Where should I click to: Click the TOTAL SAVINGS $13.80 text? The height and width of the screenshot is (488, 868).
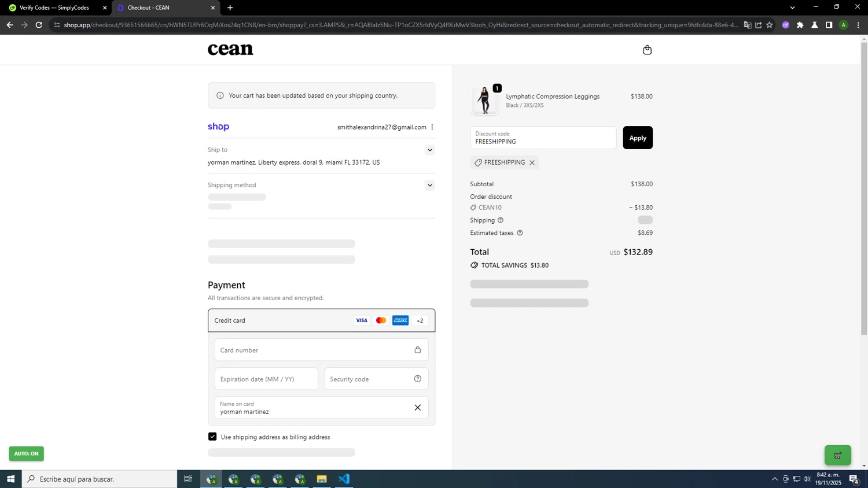tap(515, 265)
